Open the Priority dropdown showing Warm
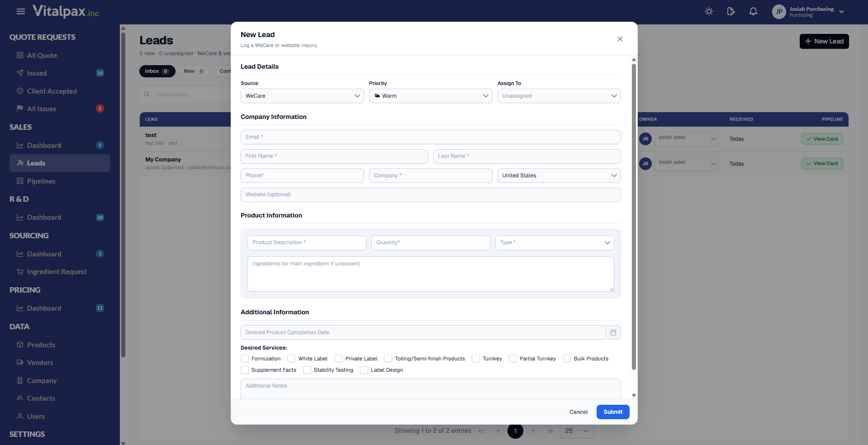The height and width of the screenshot is (445, 868). pos(431,96)
